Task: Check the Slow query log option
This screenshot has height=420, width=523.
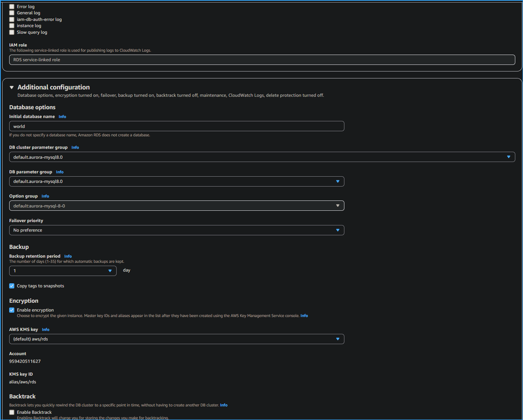Action: click(x=11, y=32)
